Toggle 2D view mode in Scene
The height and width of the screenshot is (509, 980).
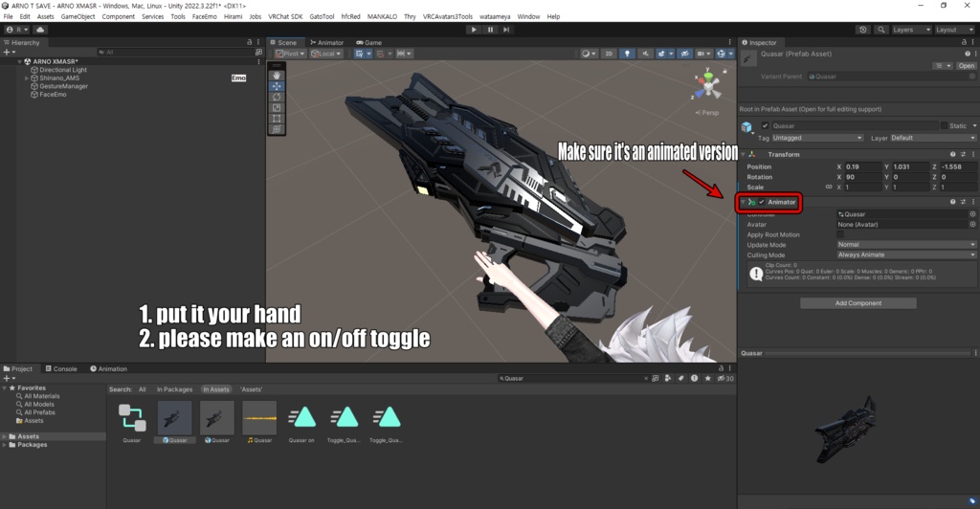(608, 54)
